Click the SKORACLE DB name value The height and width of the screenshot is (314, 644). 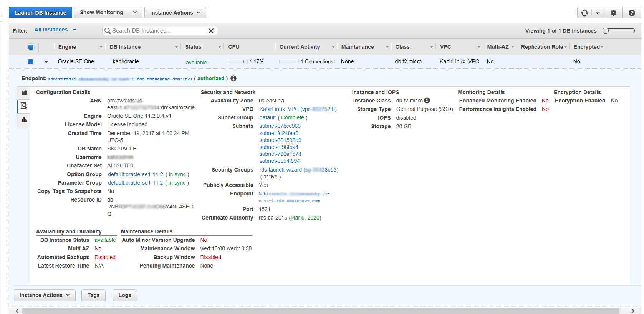pyautogui.click(x=122, y=149)
